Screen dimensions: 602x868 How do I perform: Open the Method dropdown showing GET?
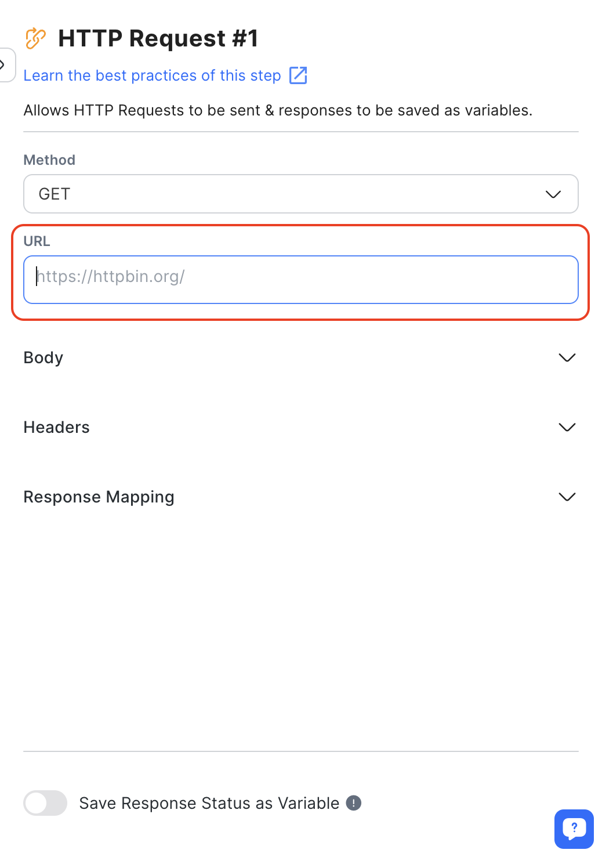[x=300, y=194]
